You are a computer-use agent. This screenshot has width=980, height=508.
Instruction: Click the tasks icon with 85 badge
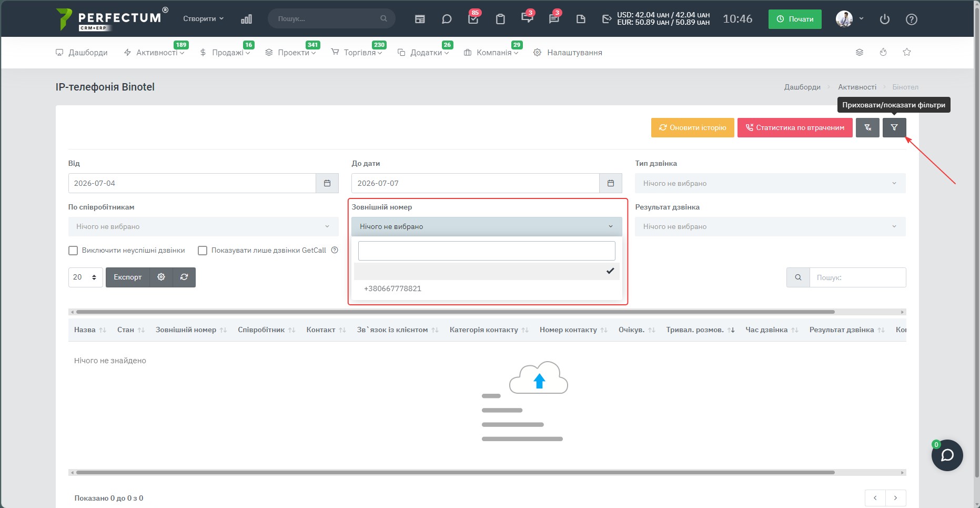point(473,19)
